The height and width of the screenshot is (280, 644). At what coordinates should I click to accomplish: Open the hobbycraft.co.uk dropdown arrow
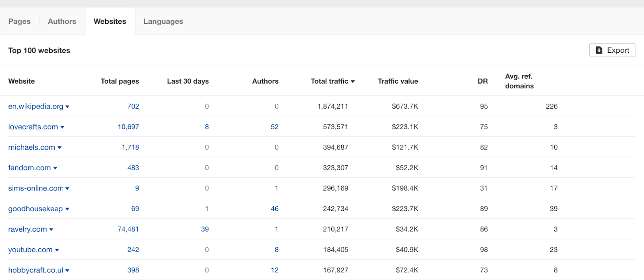click(67, 271)
